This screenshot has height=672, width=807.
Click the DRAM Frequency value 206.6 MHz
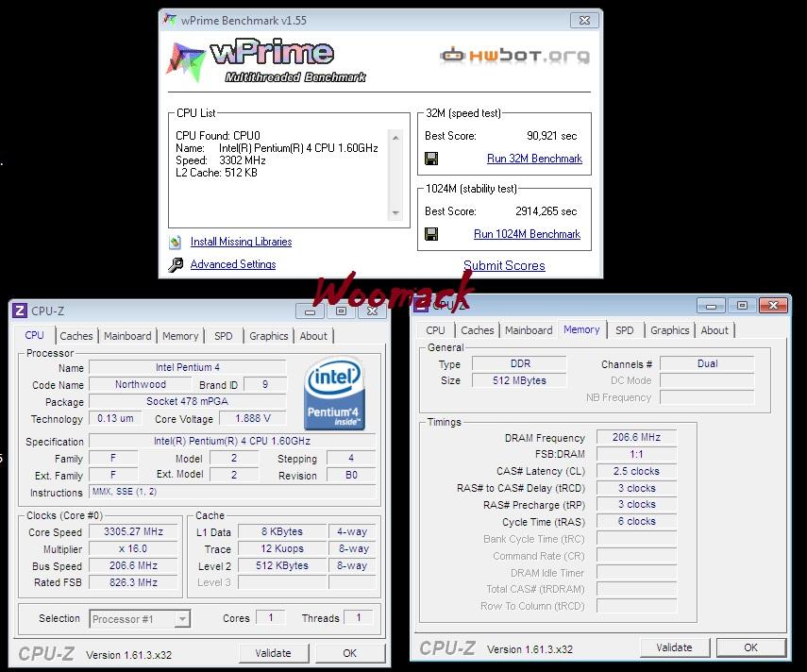point(637,437)
